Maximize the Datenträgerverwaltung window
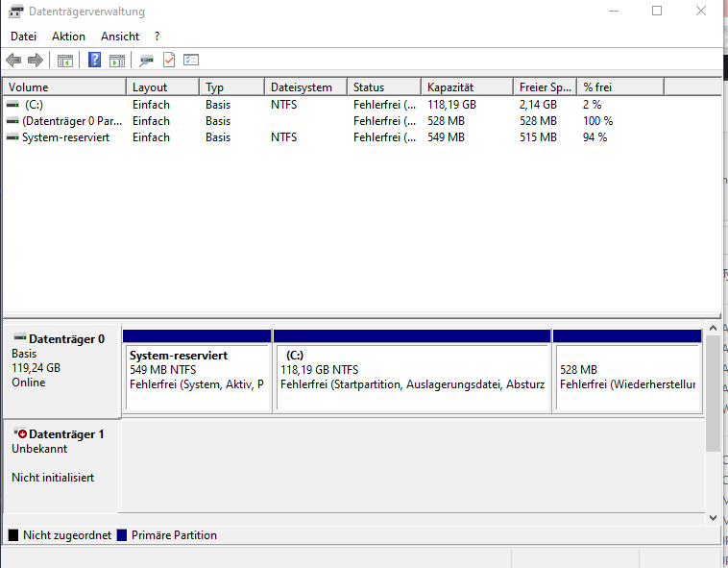 657,12
